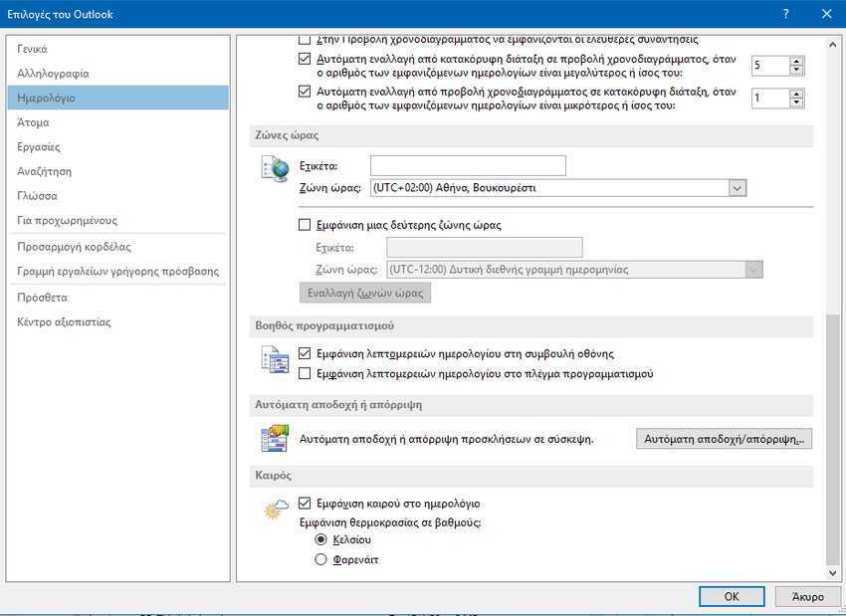
Task: Open Γραμμή εργαλείων γρήγορης πρόσβασης category
Action: [118, 271]
